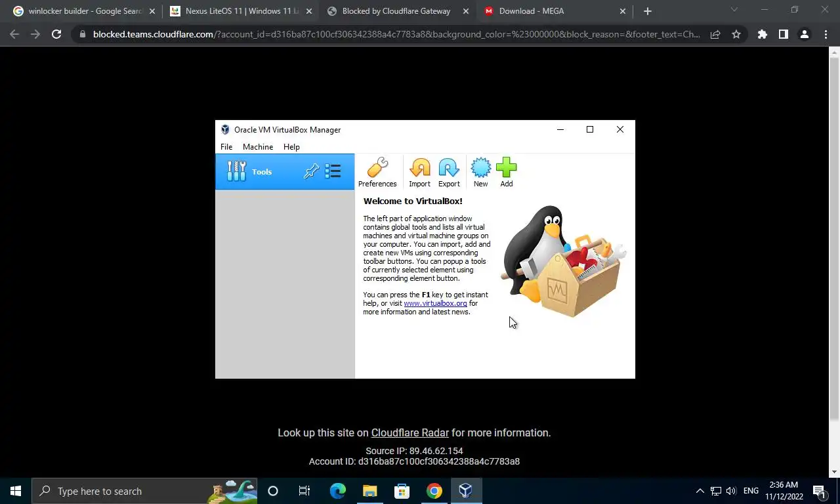Create a New virtual machine
The width and height of the screenshot is (840, 504).
pyautogui.click(x=481, y=173)
